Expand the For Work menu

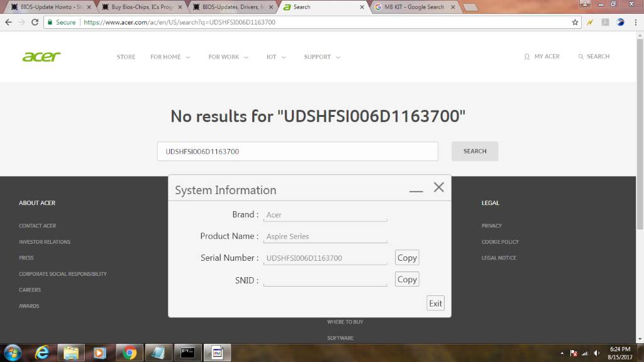coord(228,57)
